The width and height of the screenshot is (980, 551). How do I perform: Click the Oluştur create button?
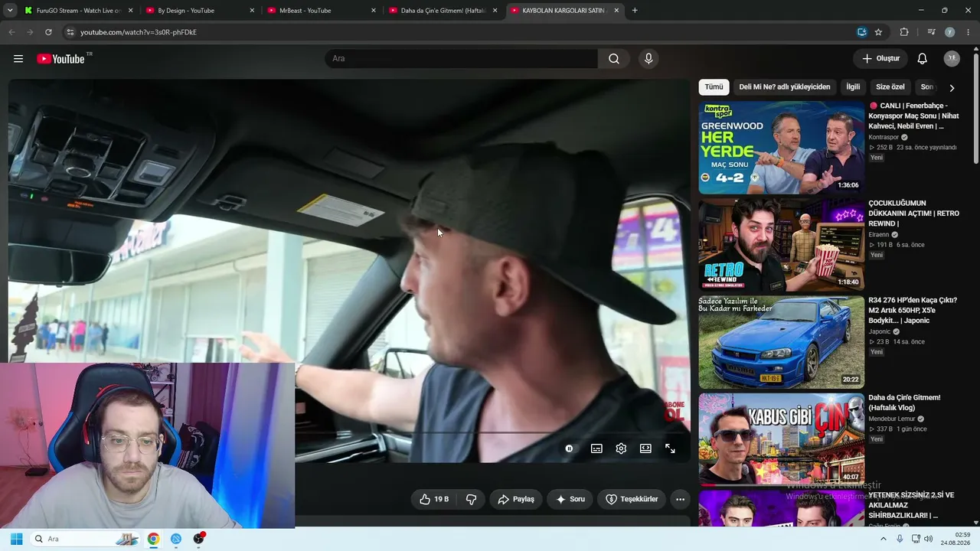pyautogui.click(x=880, y=59)
